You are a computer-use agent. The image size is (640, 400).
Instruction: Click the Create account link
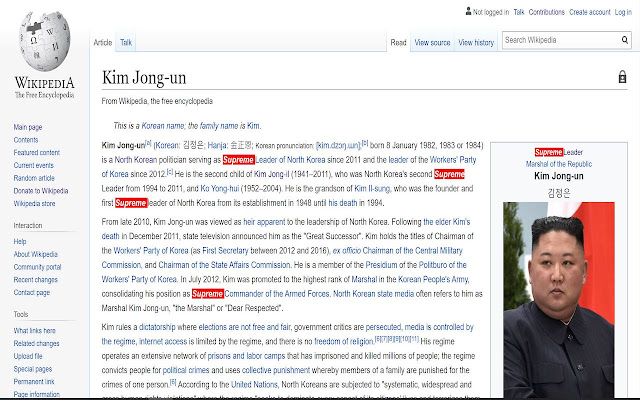coord(589,12)
